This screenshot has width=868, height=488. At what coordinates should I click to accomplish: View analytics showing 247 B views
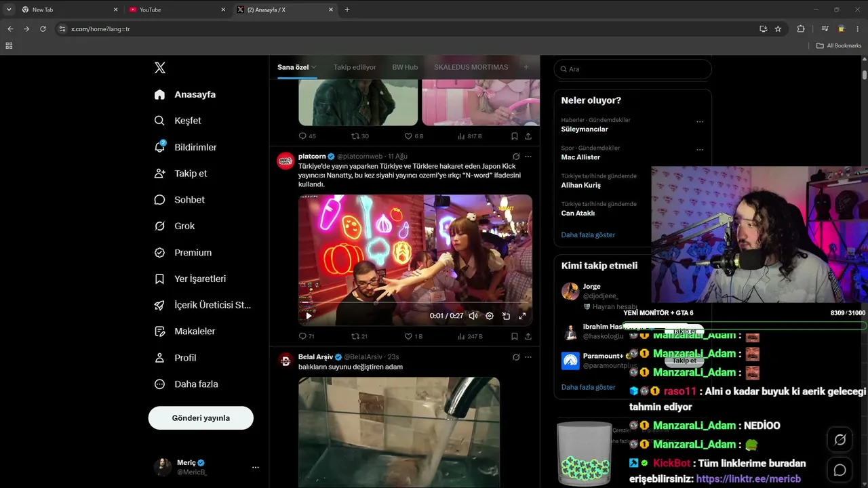[x=470, y=336]
